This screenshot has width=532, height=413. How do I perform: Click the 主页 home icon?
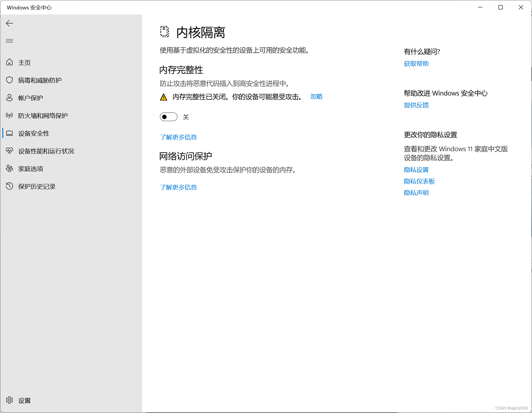[x=9, y=62]
